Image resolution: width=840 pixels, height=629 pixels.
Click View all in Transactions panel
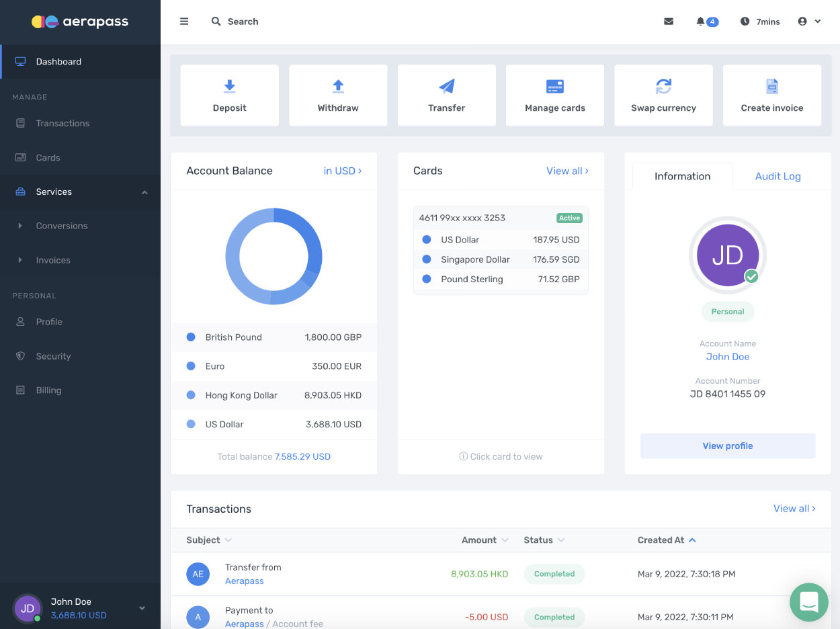(x=794, y=509)
